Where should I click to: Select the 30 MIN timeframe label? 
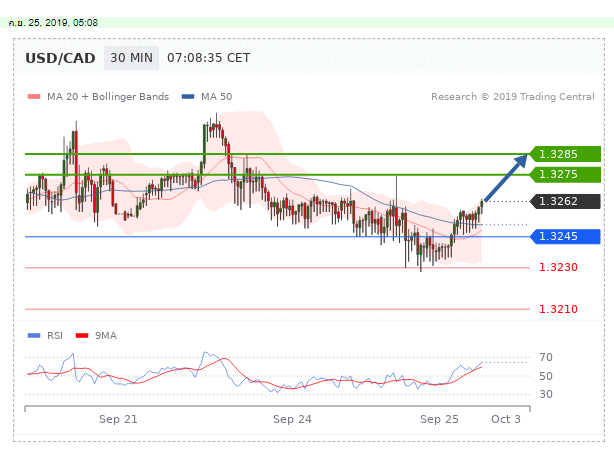(x=132, y=58)
